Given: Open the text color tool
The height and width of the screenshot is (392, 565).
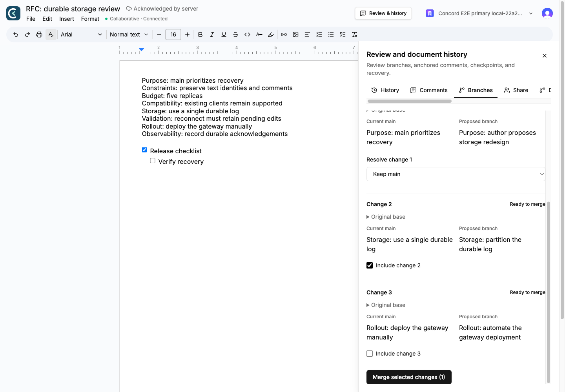Looking at the screenshot, I should pos(259,34).
